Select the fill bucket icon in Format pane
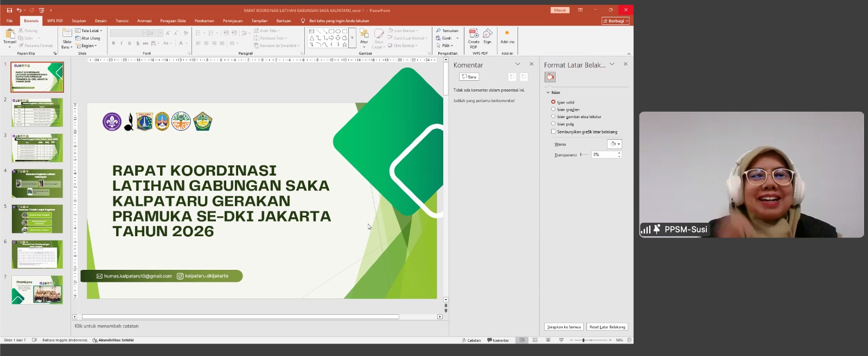The width and height of the screenshot is (868, 356). 550,77
